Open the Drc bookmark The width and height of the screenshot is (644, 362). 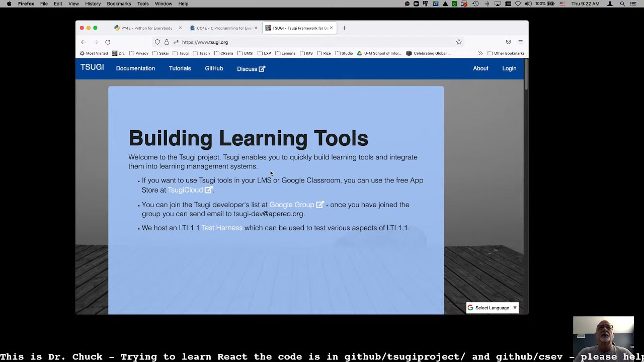pyautogui.click(x=118, y=53)
